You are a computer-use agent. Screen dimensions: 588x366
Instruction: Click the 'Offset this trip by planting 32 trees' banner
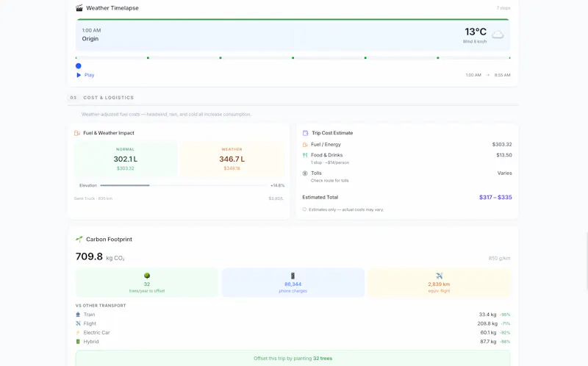pyautogui.click(x=293, y=358)
